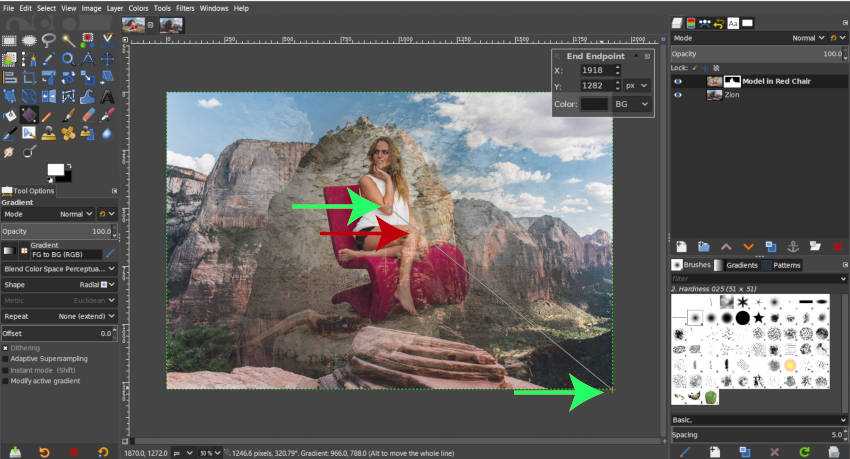Open the Blend Color Space dropdown
Viewport: 850px width, 459px height.
point(60,269)
